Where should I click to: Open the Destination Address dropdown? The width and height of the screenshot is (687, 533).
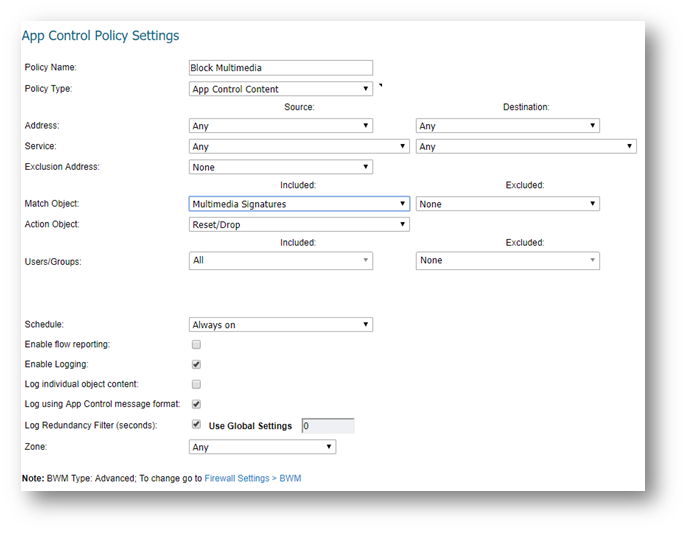point(507,126)
